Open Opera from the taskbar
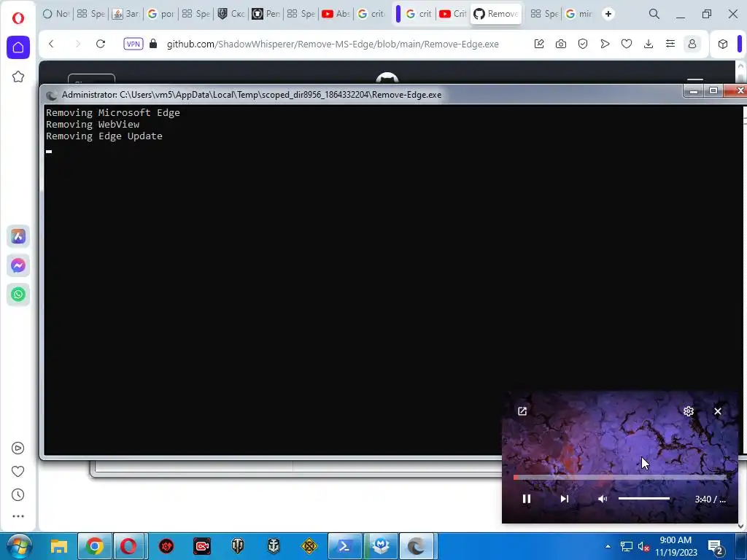 [x=128, y=546]
